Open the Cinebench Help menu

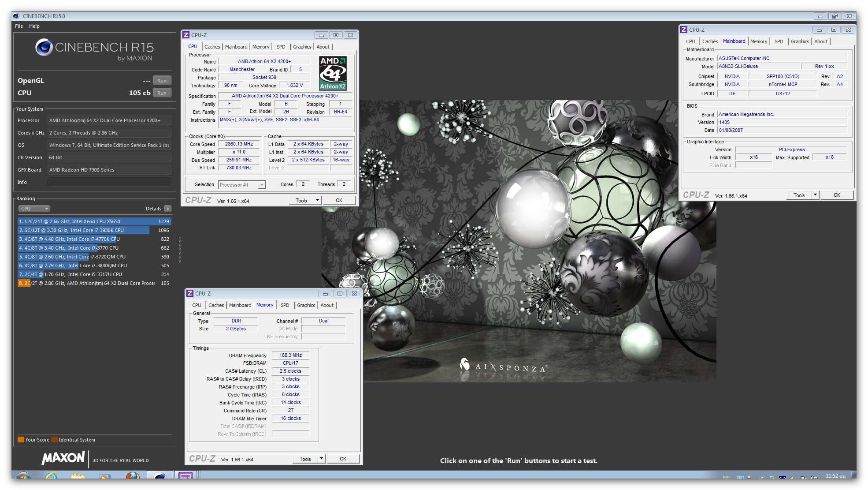point(34,26)
